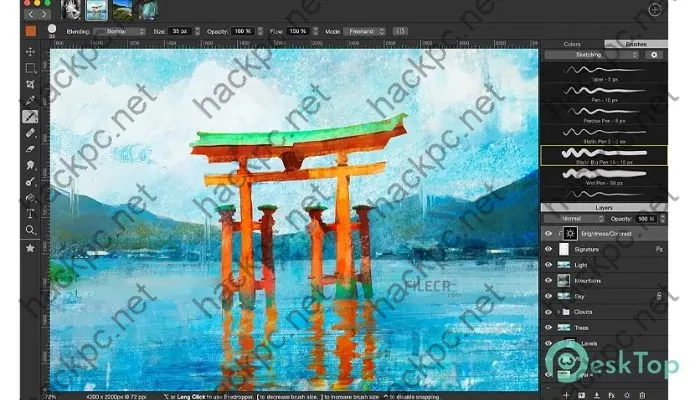Add an adjustment layer via sun icon

(x=627, y=395)
